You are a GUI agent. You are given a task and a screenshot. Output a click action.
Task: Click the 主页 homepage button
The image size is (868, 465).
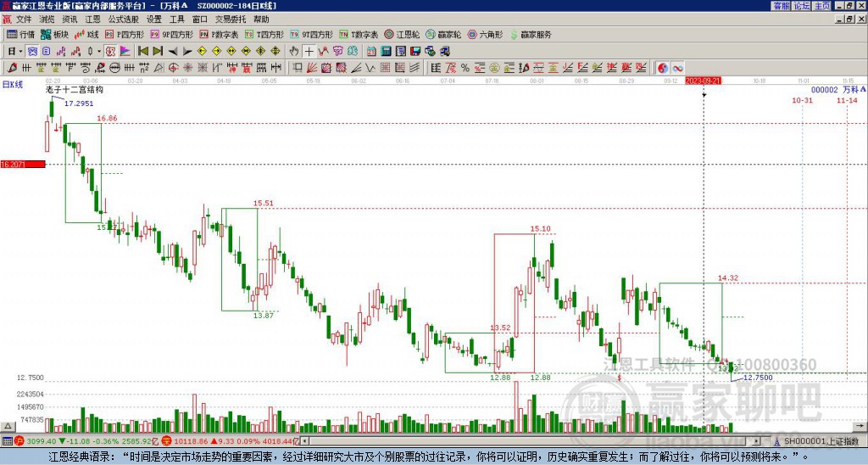822,6
